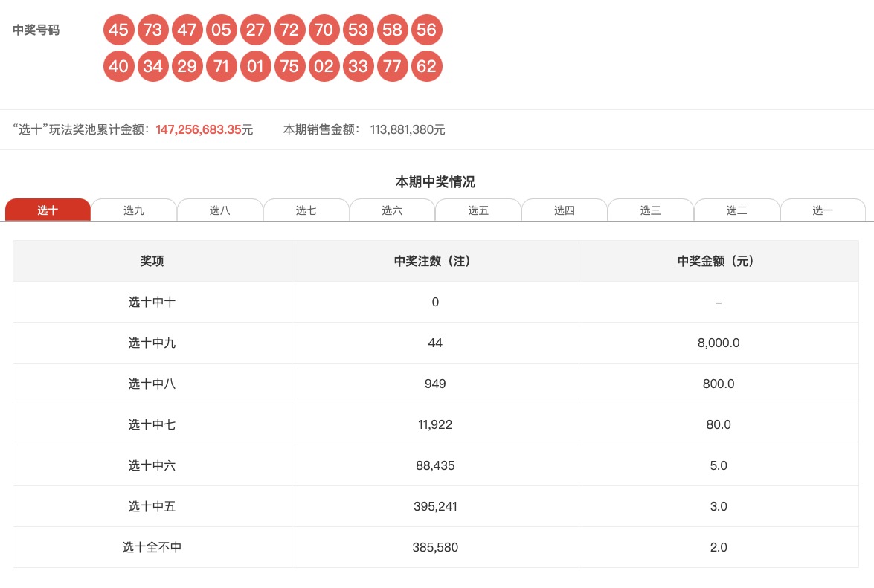Open the 选五 tab
Image resolution: width=874 pixels, height=588 pixels.
point(478,210)
